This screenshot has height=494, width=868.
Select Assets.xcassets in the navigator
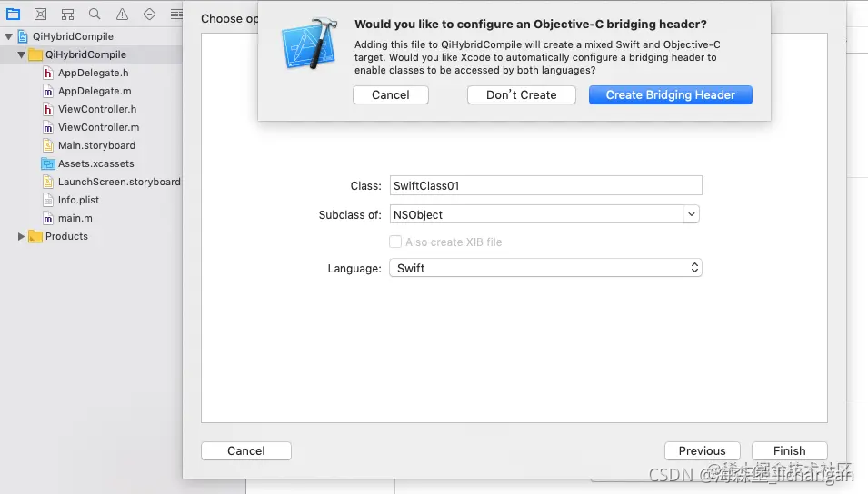point(96,163)
